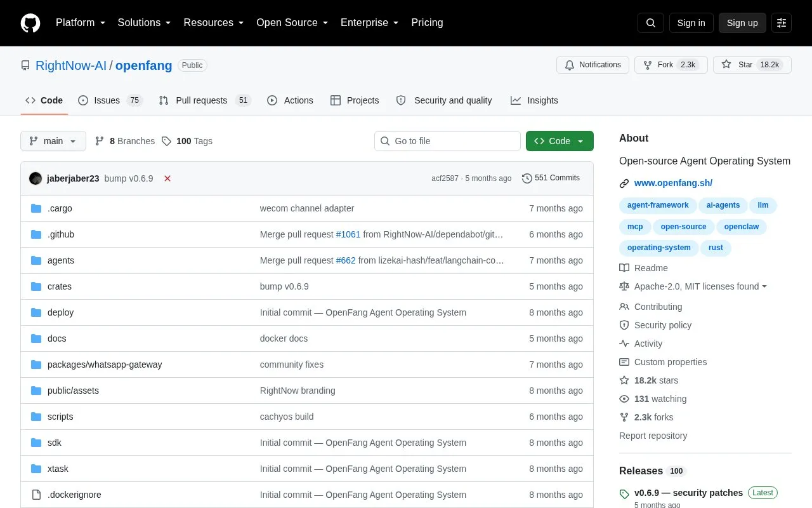Click the link icon beside www.openfang.sh

click(x=624, y=184)
